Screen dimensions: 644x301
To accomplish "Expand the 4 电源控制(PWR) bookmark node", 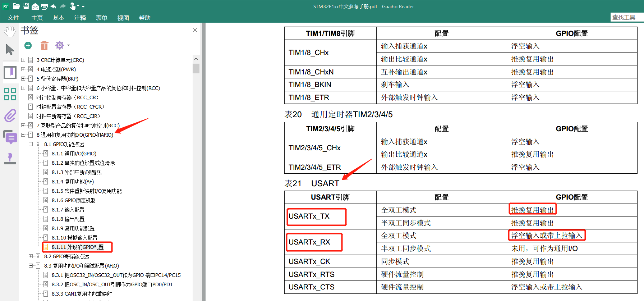I will click(x=23, y=69).
